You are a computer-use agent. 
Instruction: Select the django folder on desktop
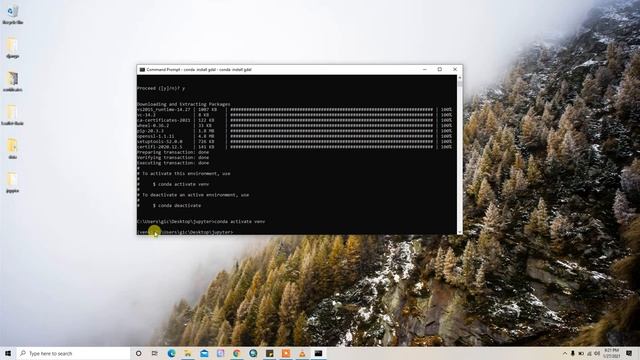pyautogui.click(x=12, y=47)
